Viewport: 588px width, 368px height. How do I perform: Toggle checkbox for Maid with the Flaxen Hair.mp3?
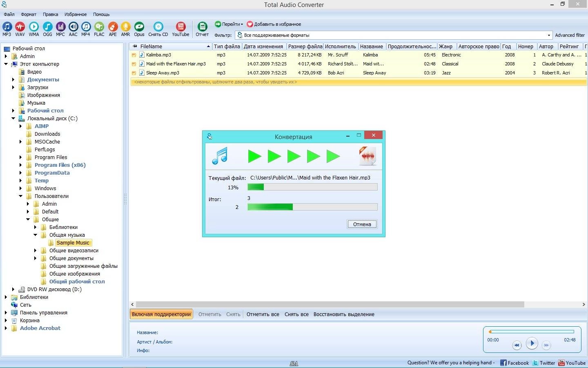tap(134, 64)
